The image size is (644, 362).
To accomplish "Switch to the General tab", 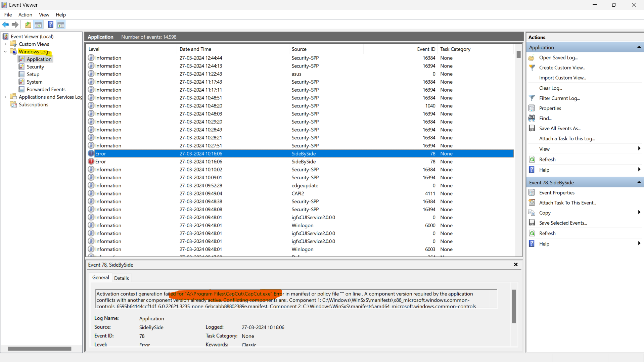I will (x=100, y=278).
